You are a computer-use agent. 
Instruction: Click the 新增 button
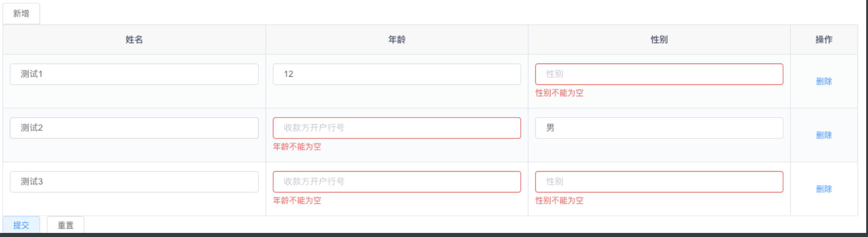click(x=21, y=14)
